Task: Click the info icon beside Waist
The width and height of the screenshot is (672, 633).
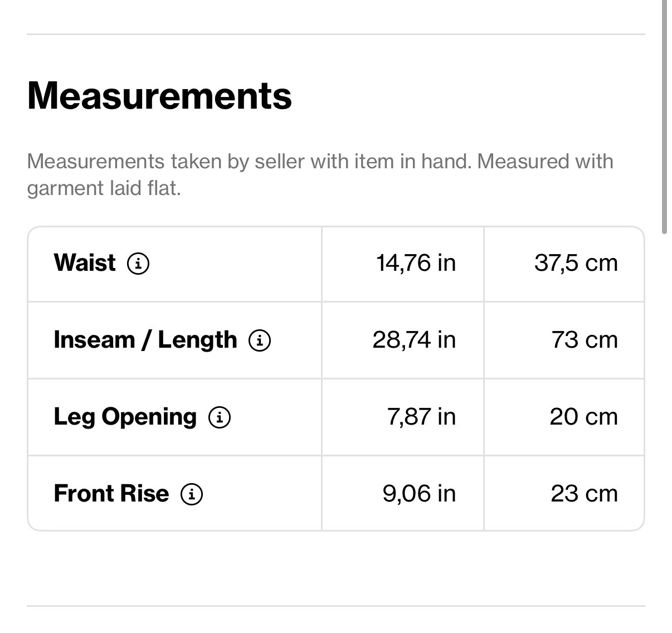Action: (138, 263)
